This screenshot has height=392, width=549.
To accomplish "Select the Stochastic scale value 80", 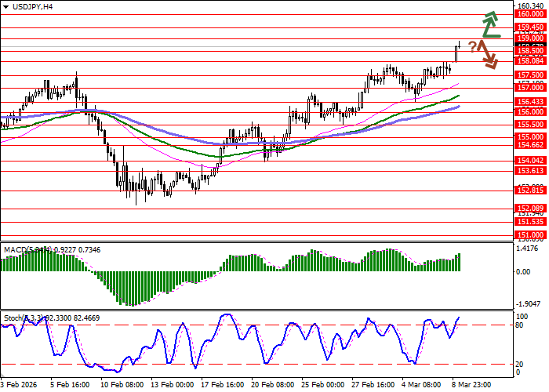I will click(x=520, y=325).
